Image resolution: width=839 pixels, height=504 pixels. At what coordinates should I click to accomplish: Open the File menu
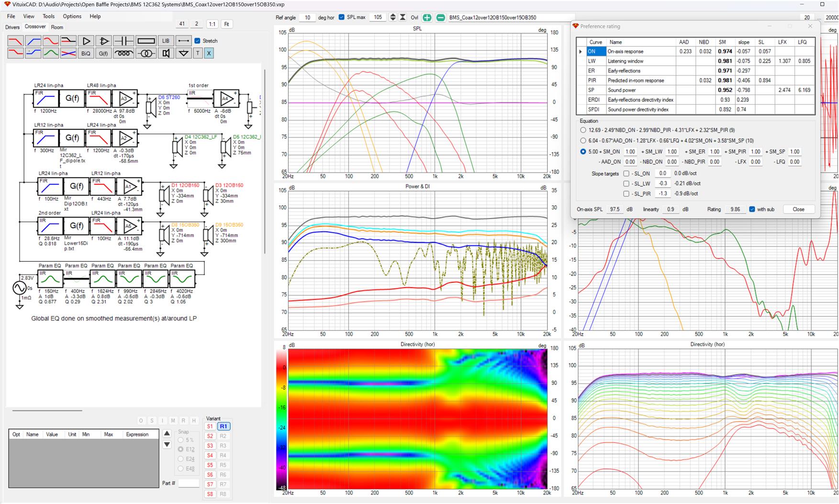pyautogui.click(x=11, y=16)
